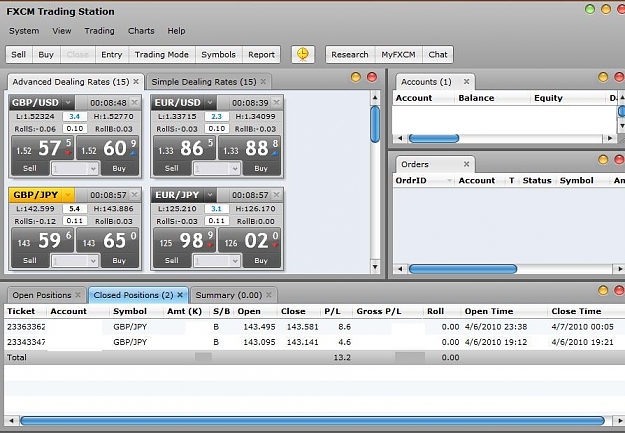
Task: Open EUR/JPY symbol dropdown arrow
Action: (210, 195)
